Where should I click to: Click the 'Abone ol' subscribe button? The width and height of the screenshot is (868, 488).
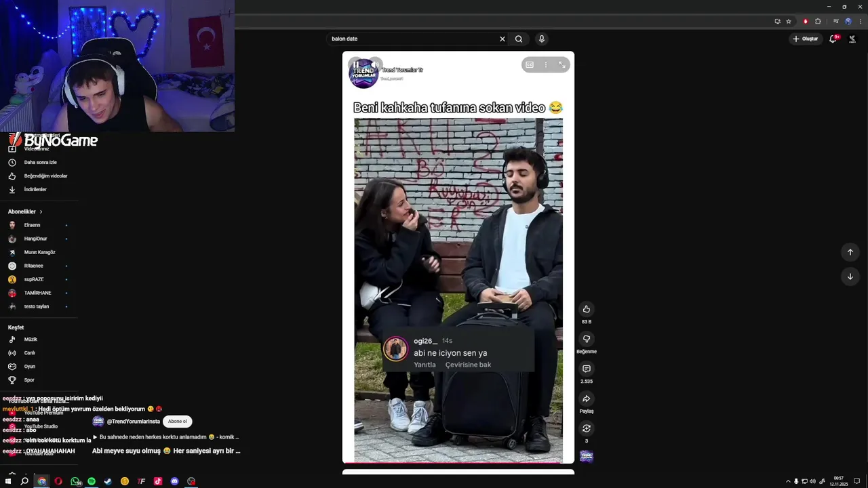pyautogui.click(x=178, y=422)
